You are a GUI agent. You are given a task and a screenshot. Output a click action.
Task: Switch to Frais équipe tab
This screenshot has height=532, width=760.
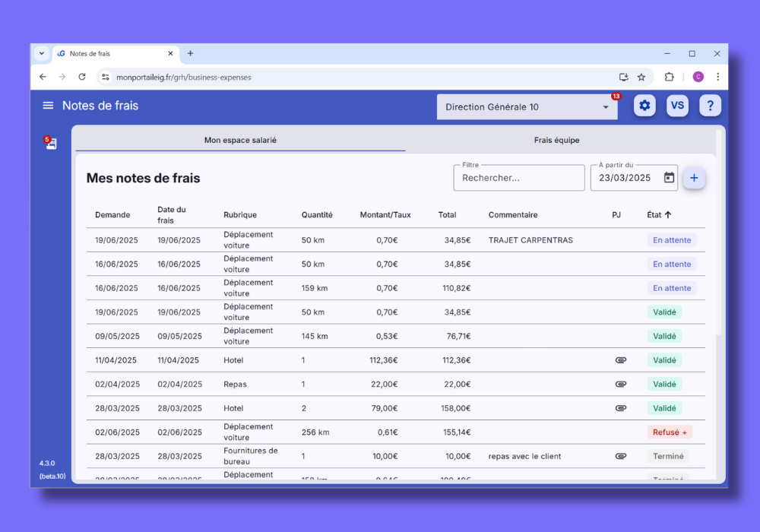(556, 140)
